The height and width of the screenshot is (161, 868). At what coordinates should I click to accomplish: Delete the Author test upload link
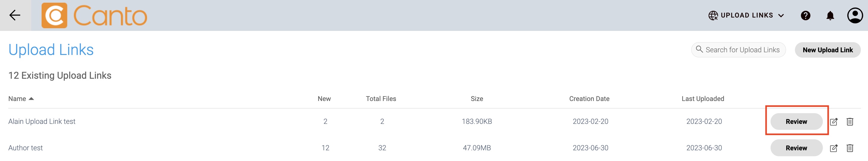pyautogui.click(x=850, y=148)
